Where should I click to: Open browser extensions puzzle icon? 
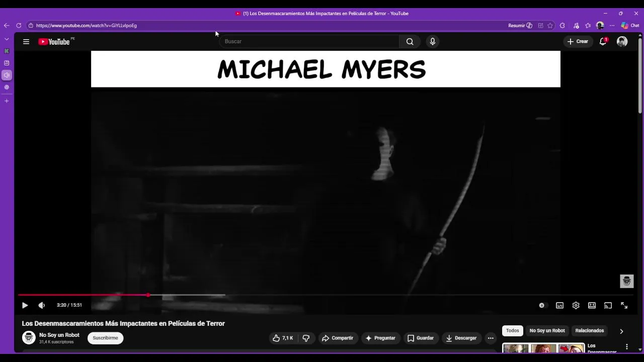pyautogui.click(x=562, y=26)
